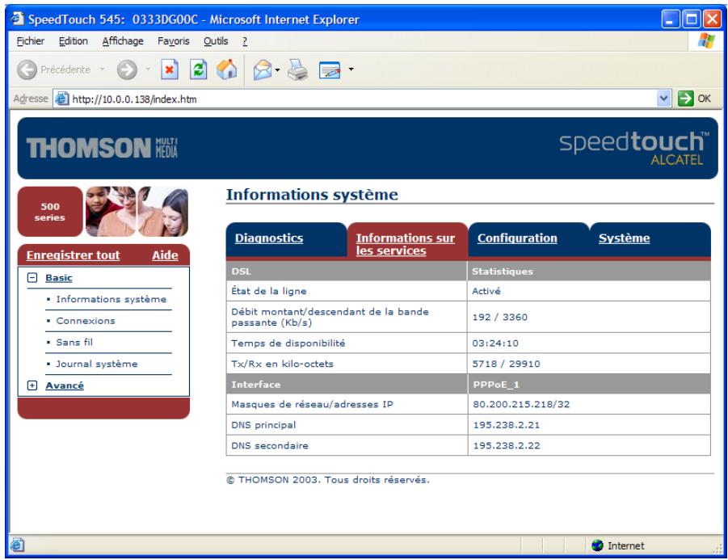Image resolution: width=728 pixels, height=560 pixels.
Task: Click the État de la ligne cell
Action: [x=347, y=291]
